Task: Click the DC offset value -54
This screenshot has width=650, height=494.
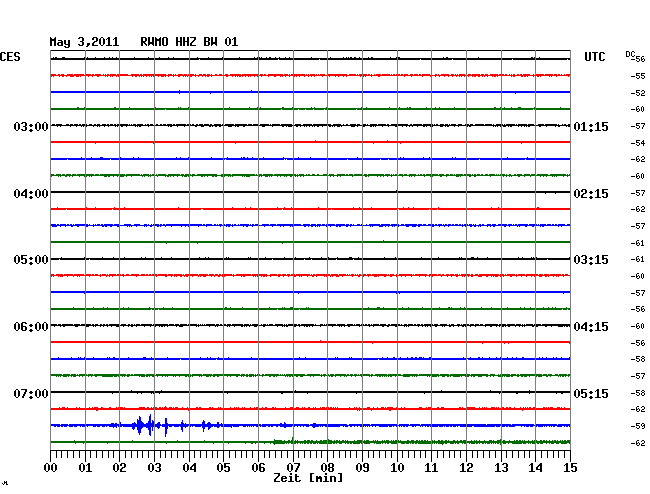Action: 638,143
